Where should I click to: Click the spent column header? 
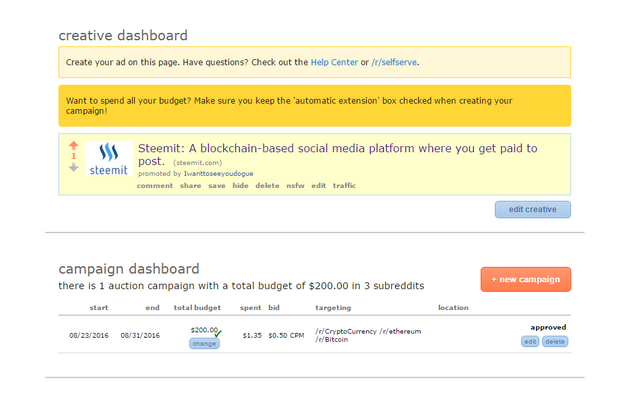[251, 308]
